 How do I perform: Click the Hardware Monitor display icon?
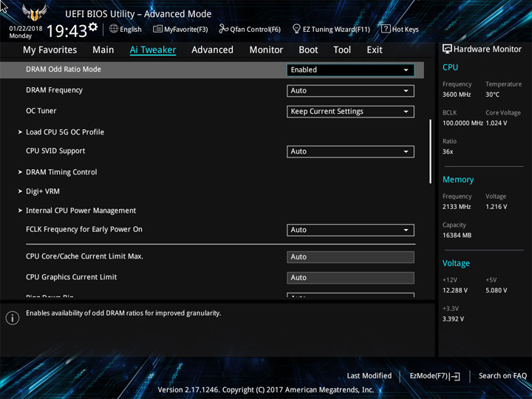point(447,49)
